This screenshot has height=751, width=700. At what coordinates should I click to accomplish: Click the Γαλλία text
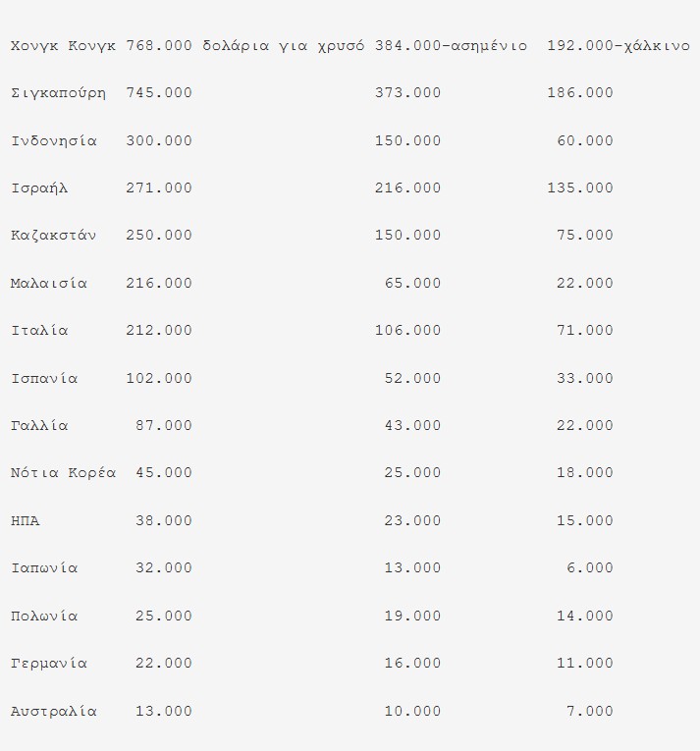pyautogui.click(x=39, y=426)
